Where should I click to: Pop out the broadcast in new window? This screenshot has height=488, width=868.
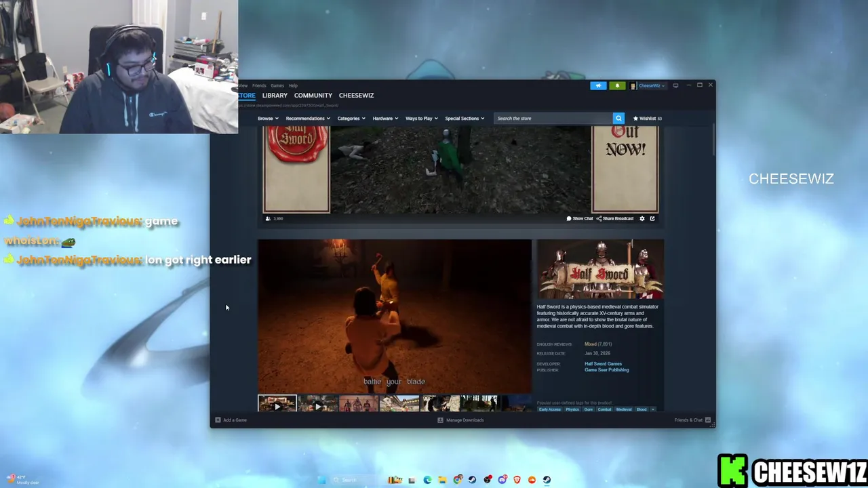coord(652,219)
